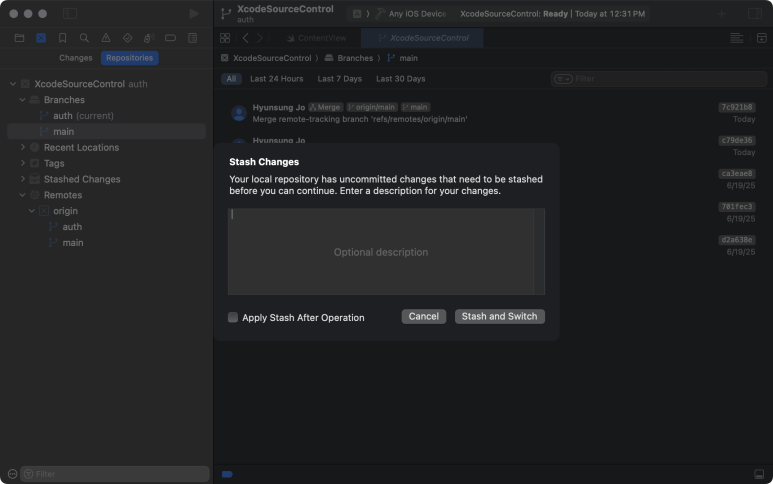Image resolution: width=773 pixels, height=484 pixels.
Task: Click Cancel in the Stash Changes dialog
Action: point(423,316)
